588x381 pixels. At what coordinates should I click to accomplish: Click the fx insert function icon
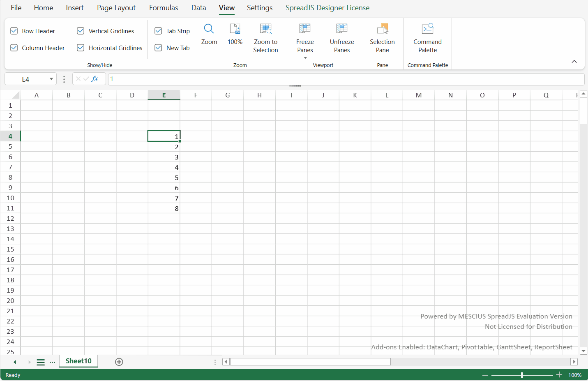coord(95,79)
